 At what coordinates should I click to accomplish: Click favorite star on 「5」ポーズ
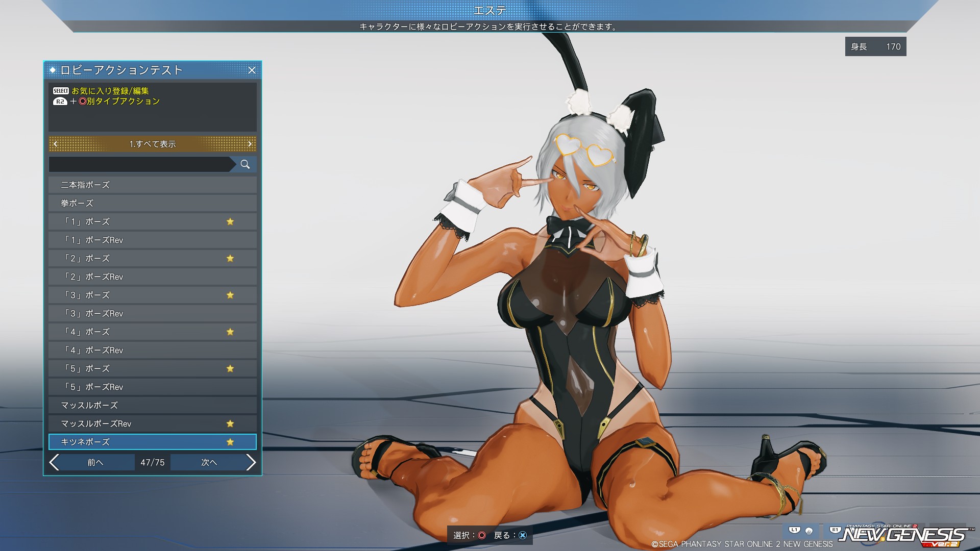pyautogui.click(x=230, y=368)
